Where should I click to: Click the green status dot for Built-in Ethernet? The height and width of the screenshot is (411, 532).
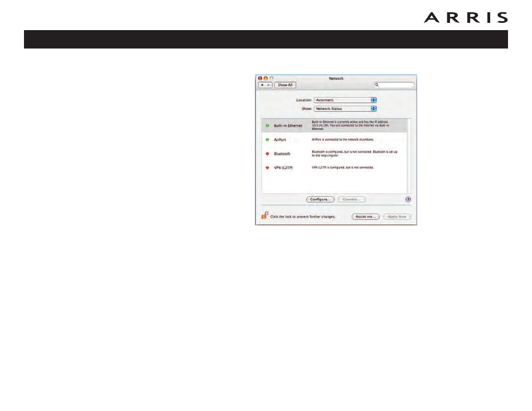tap(267, 126)
